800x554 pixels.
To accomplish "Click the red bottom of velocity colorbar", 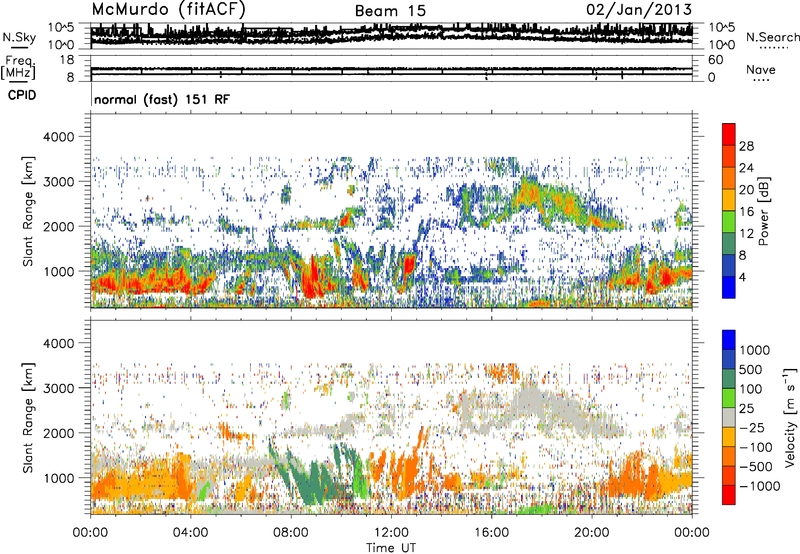I will [x=729, y=495].
